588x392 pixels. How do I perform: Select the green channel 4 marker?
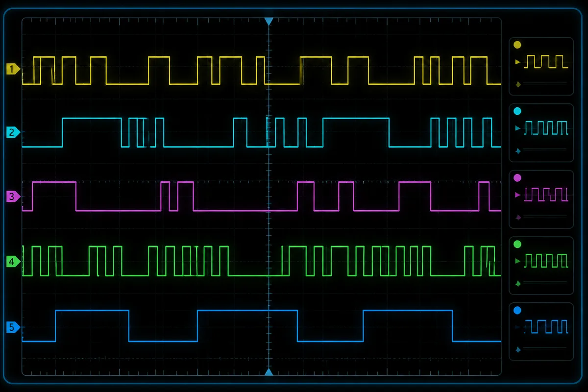[x=13, y=262]
